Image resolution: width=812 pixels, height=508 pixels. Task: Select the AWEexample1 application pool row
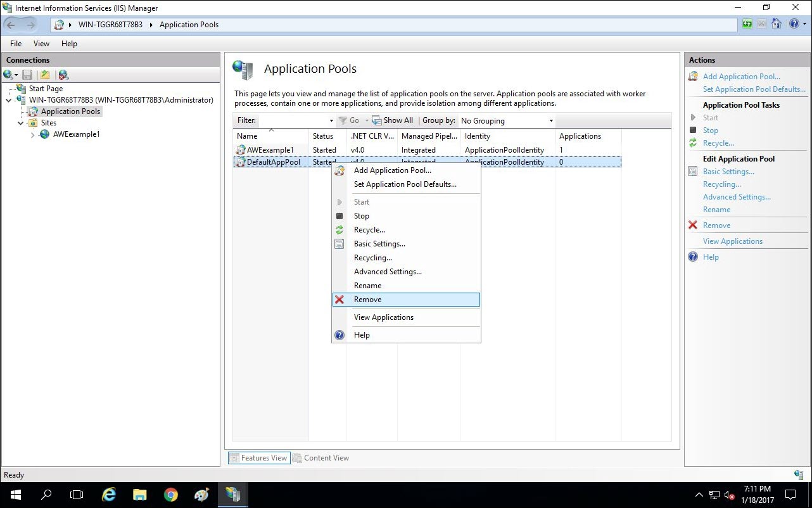click(x=427, y=150)
